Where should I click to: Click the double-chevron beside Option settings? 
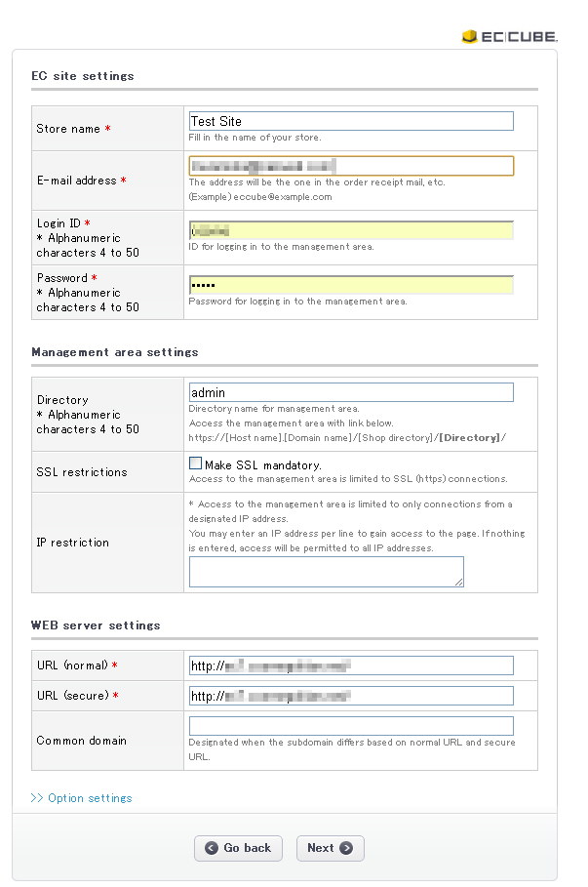tap(37, 797)
